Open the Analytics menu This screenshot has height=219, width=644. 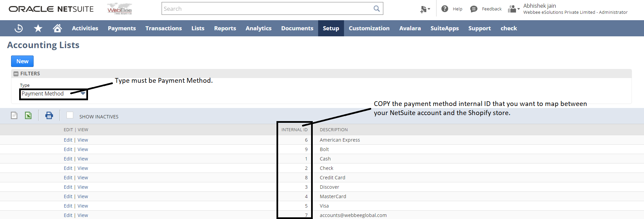258,28
